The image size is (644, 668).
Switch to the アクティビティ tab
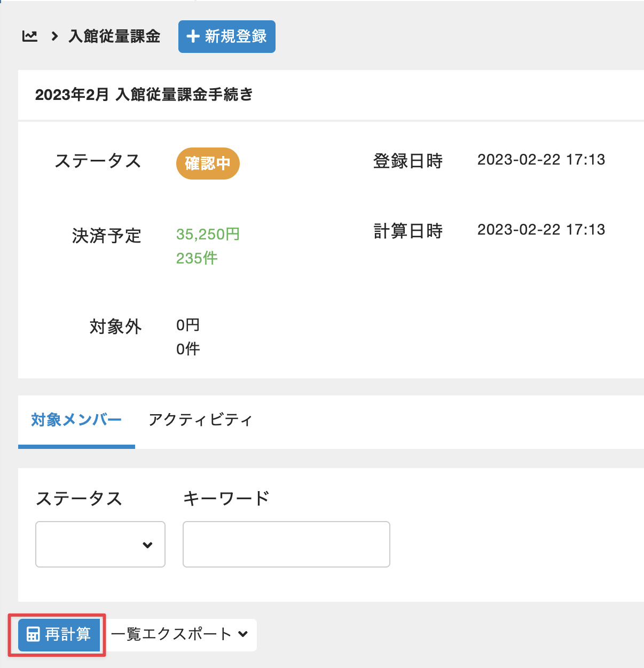pyautogui.click(x=200, y=420)
